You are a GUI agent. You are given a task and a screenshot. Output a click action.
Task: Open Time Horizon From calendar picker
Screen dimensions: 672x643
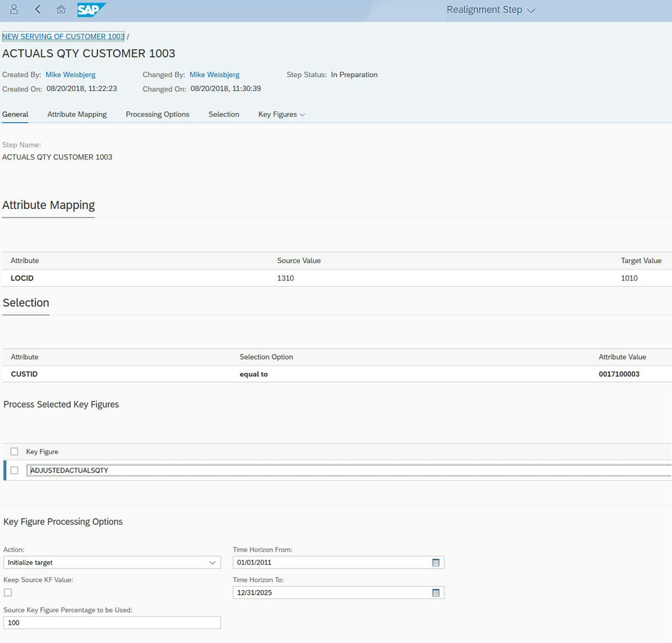click(436, 562)
